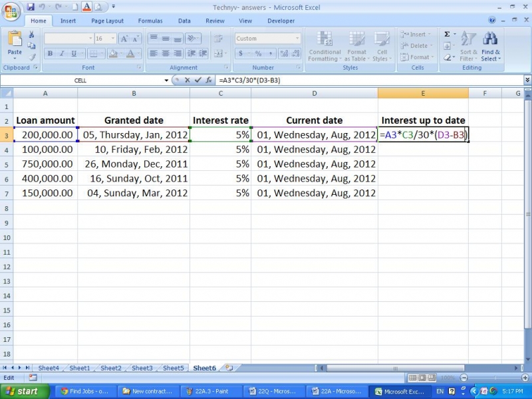Viewport: 532px width, 399px height.
Task: Open the Sheet4 worksheet tab
Action: click(49, 368)
